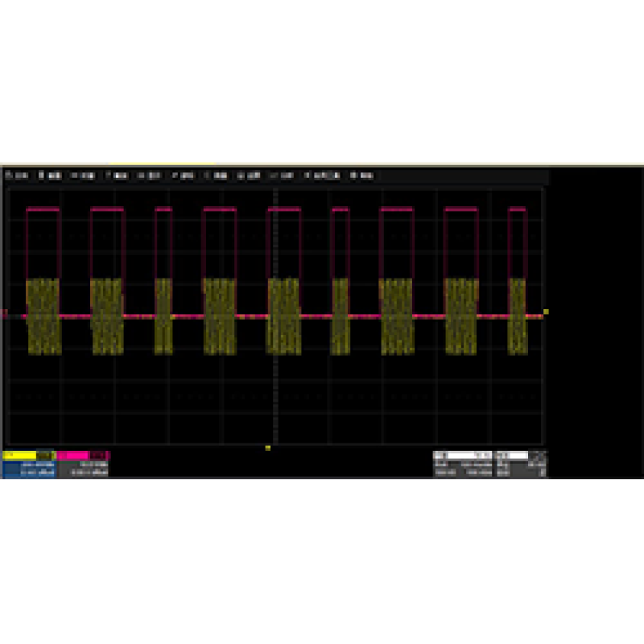Open the Measure menu
This screenshot has height=644, width=644.
pos(217,175)
